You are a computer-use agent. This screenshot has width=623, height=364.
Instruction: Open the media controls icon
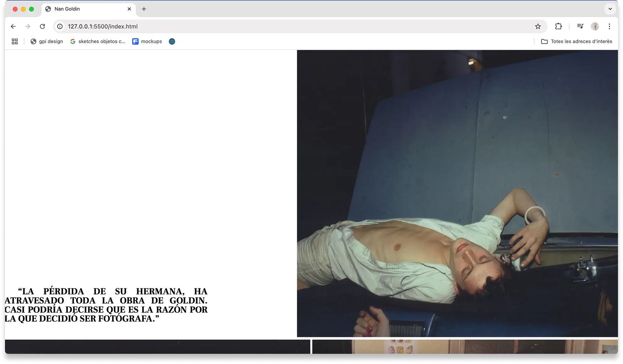[580, 26]
